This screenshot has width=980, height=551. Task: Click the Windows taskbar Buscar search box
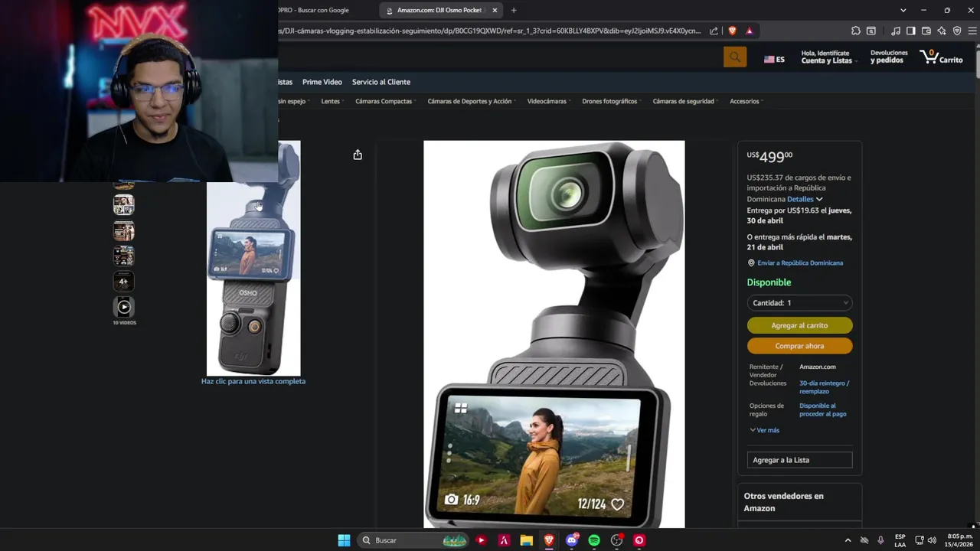[x=413, y=540]
